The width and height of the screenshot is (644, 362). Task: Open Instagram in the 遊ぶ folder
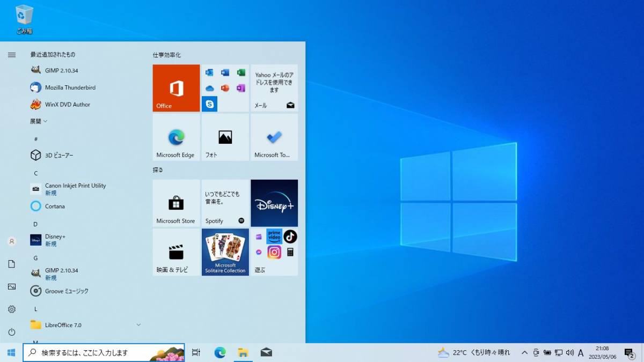(x=274, y=252)
